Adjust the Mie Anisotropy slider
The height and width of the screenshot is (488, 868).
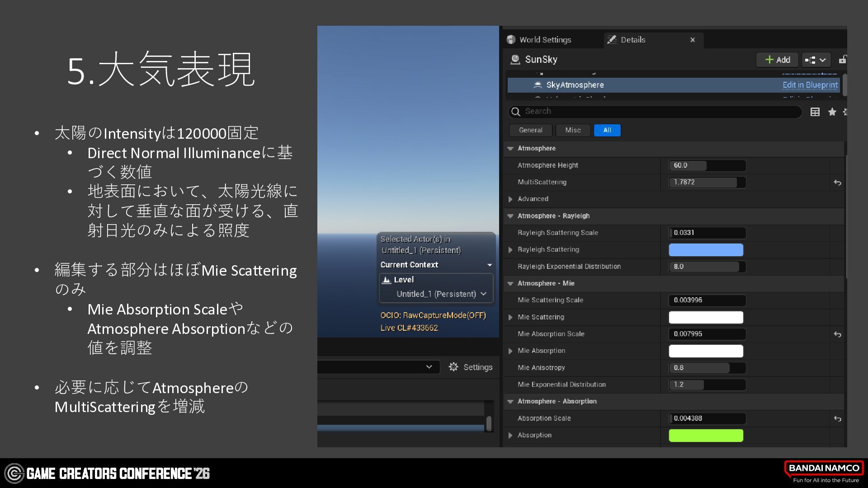(x=707, y=368)
